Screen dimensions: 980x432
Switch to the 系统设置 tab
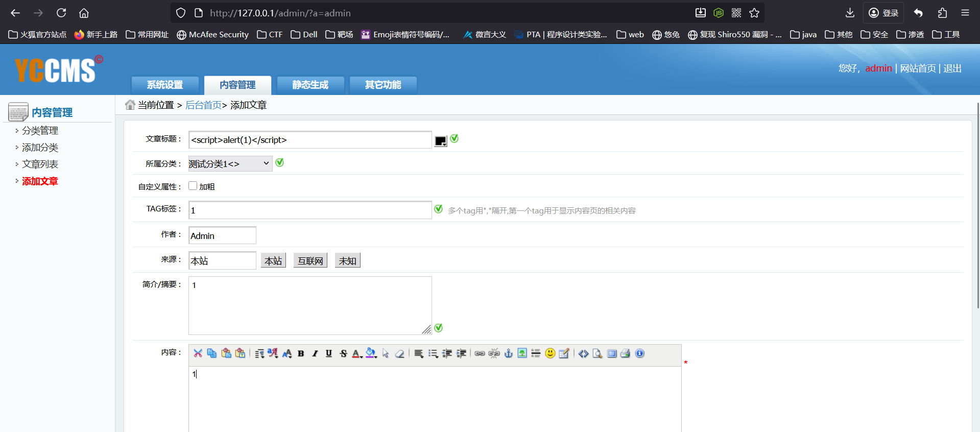pyautogui.click(x=165, y=85)
